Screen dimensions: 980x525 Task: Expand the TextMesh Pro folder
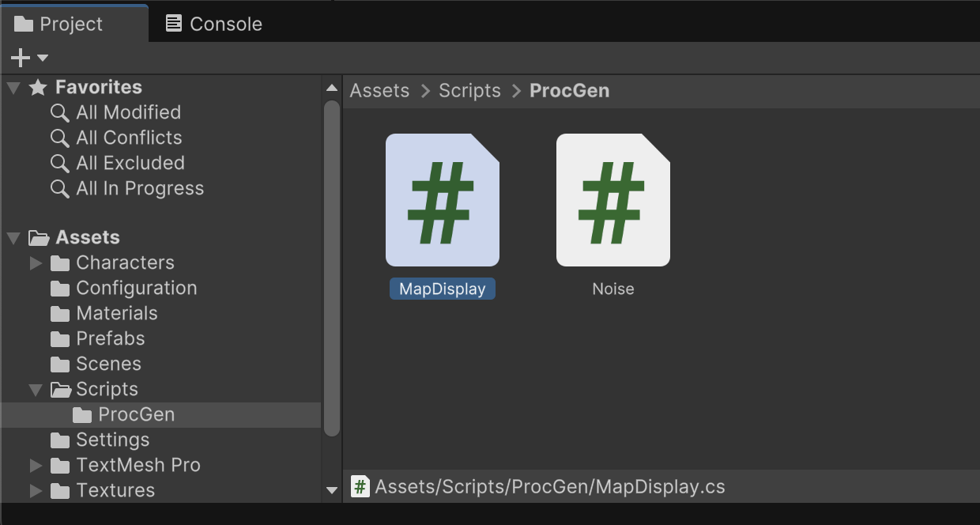[x=36, y=465]
